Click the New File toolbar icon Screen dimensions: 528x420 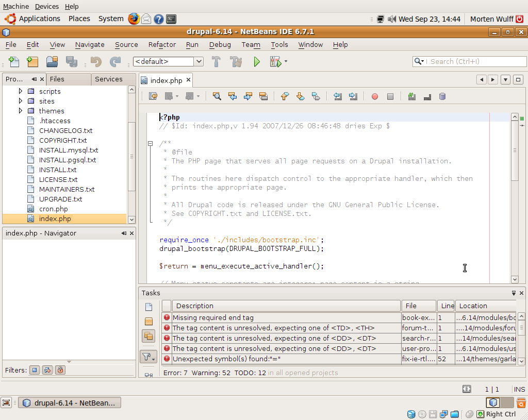[14, 62]
